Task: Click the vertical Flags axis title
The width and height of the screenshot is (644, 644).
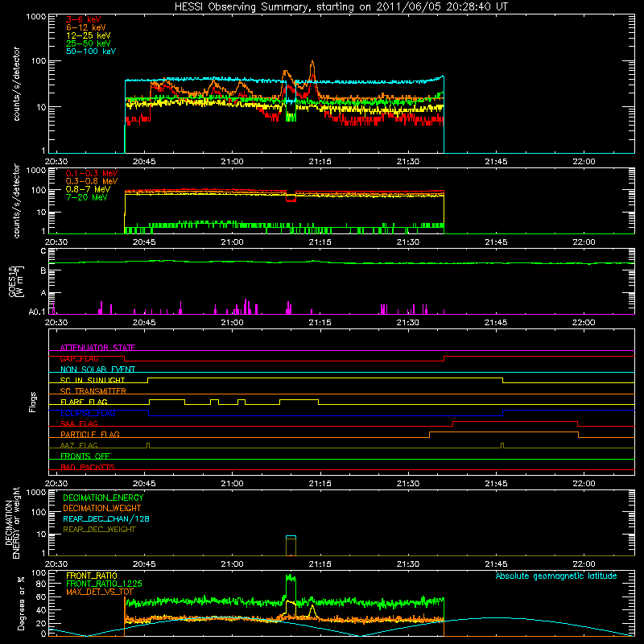Action: point(33,402)
